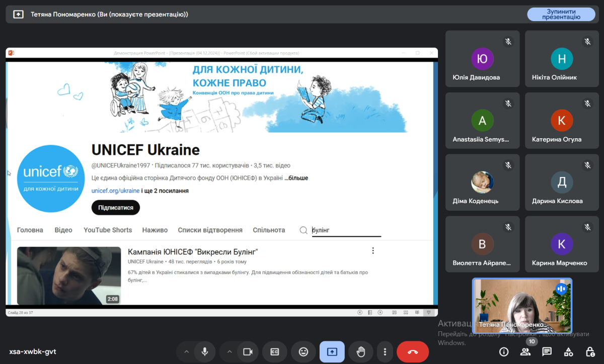The height and width of the screenshot is (364, 604).
Task: Click muted mic icon on Нікіта Олійник tile
Action: tap(587, 42)
